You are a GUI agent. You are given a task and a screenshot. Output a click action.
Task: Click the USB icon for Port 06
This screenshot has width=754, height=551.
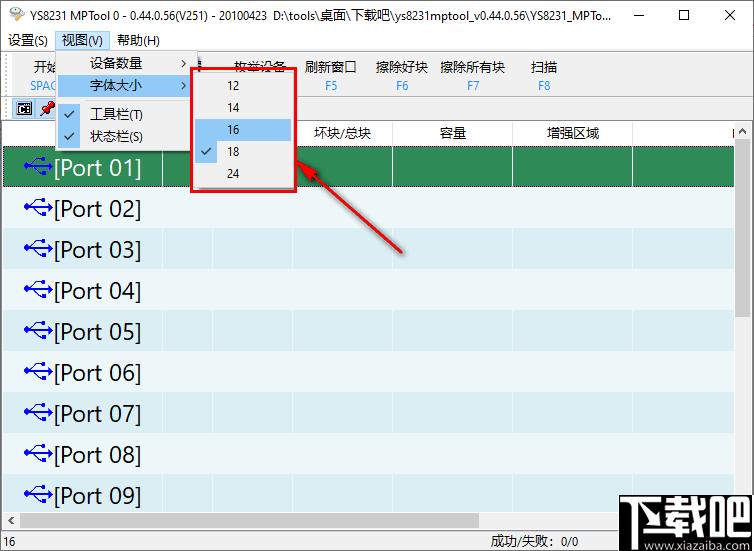[x=38, y=371]
